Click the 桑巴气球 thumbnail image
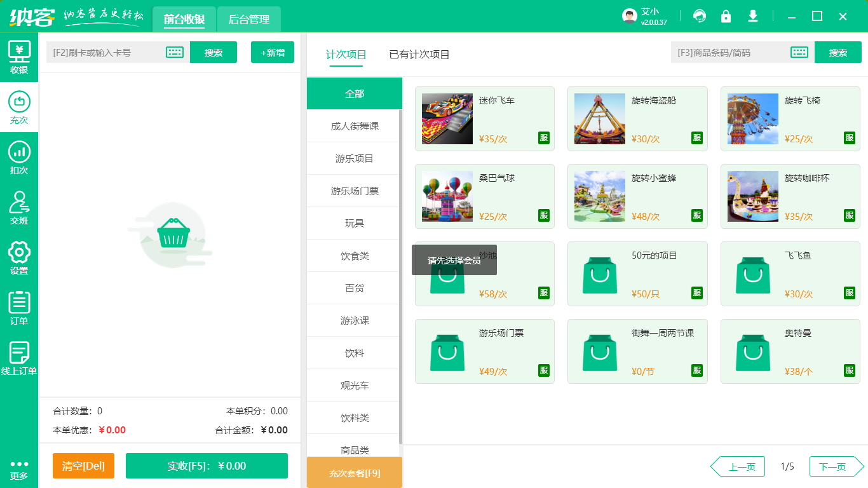 tap(447, 196)
